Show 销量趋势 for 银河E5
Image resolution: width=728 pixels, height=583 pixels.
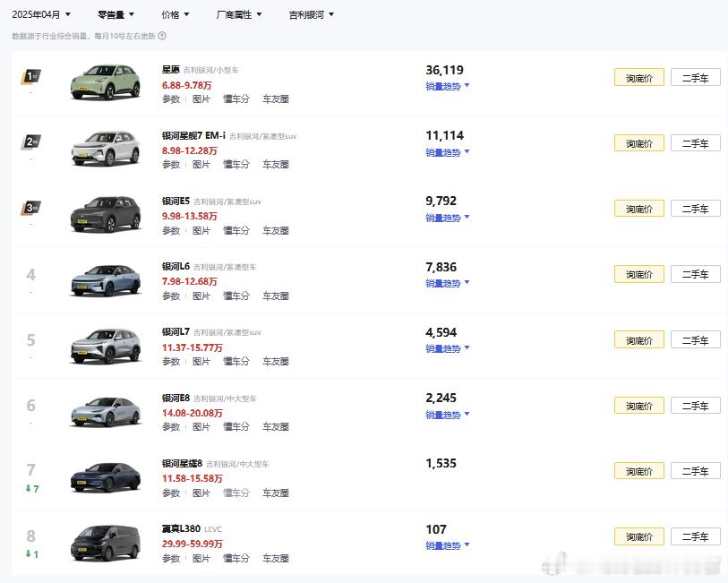click(x=448, y=218)
